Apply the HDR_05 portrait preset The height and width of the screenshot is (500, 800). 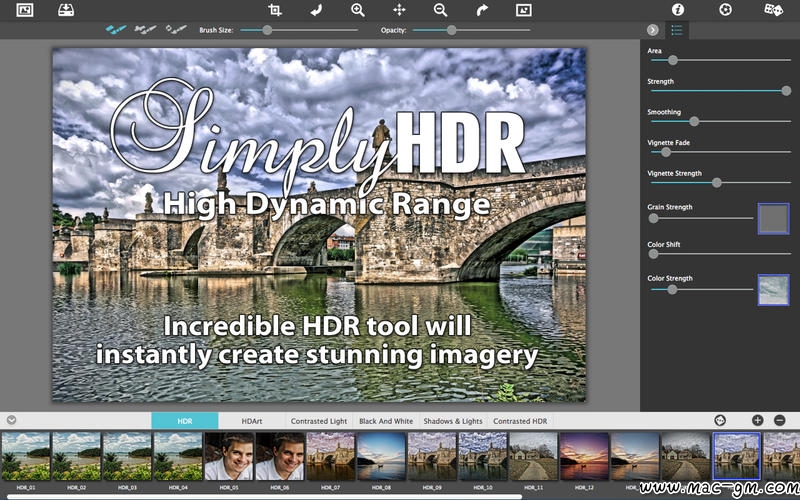coord(229,456)
